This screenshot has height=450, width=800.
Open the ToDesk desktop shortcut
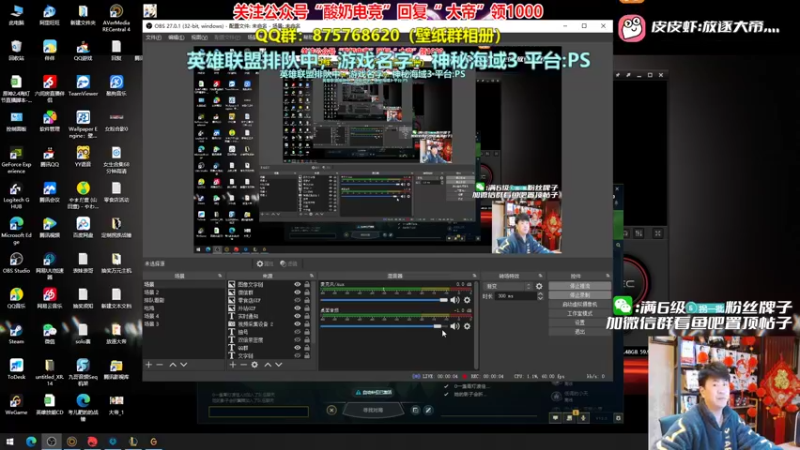point(16,368)
